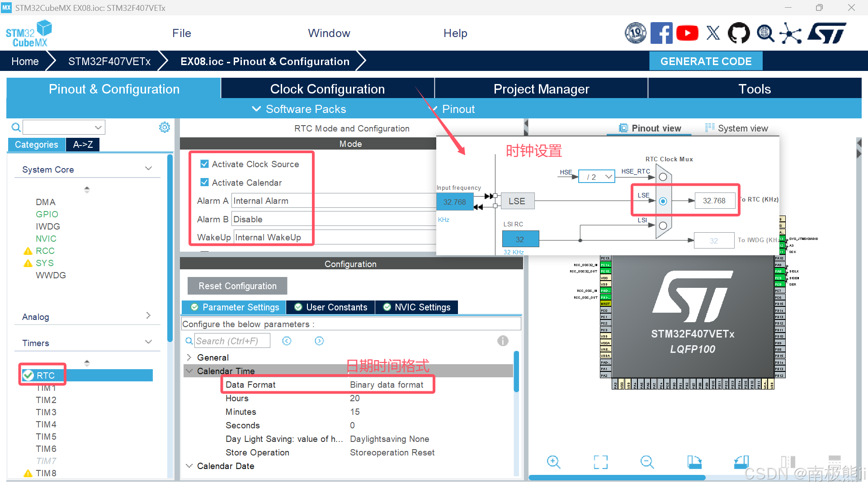Open the GitHub icon link

click(x=739, y=33)
